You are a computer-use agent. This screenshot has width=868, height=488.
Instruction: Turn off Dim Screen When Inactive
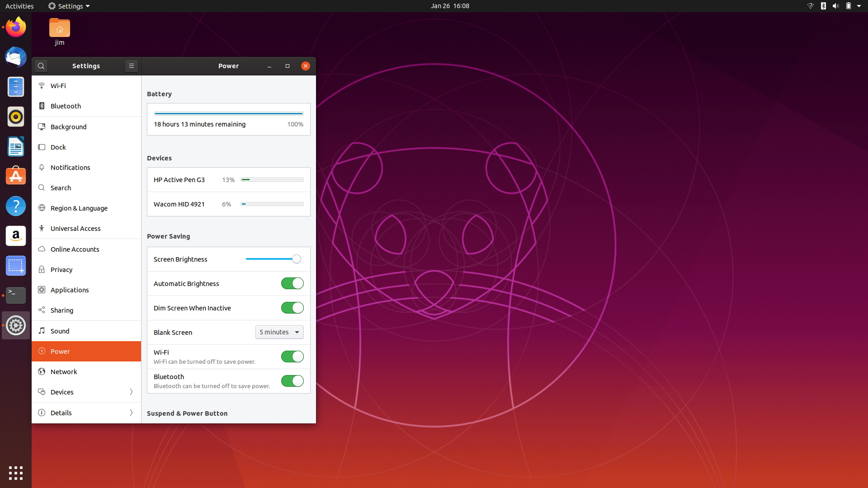(x=292, y=308)
